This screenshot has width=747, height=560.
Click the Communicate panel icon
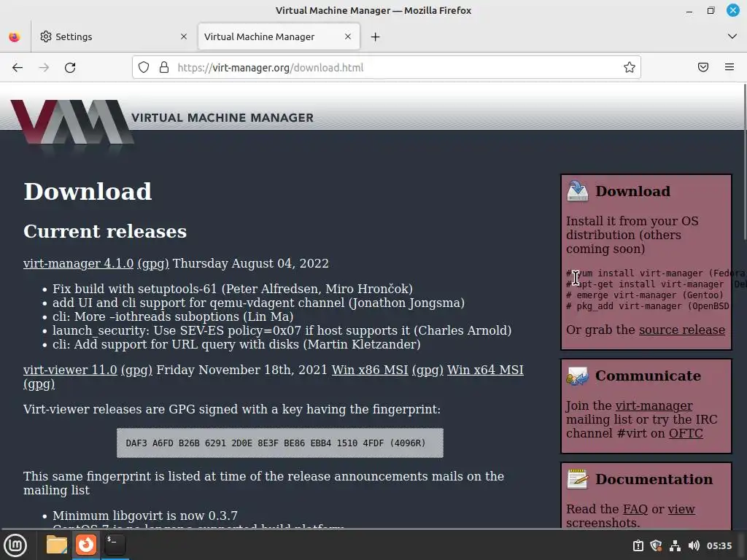[x=578, y=376]
